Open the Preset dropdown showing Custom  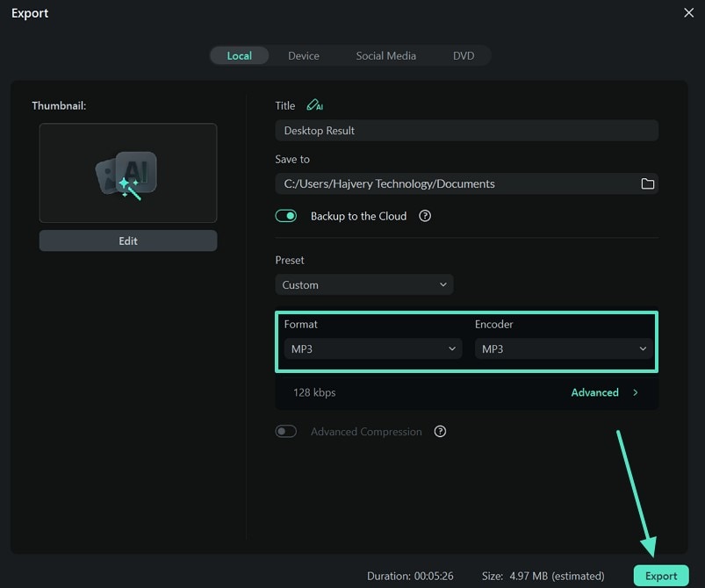(x=364, y=284)
